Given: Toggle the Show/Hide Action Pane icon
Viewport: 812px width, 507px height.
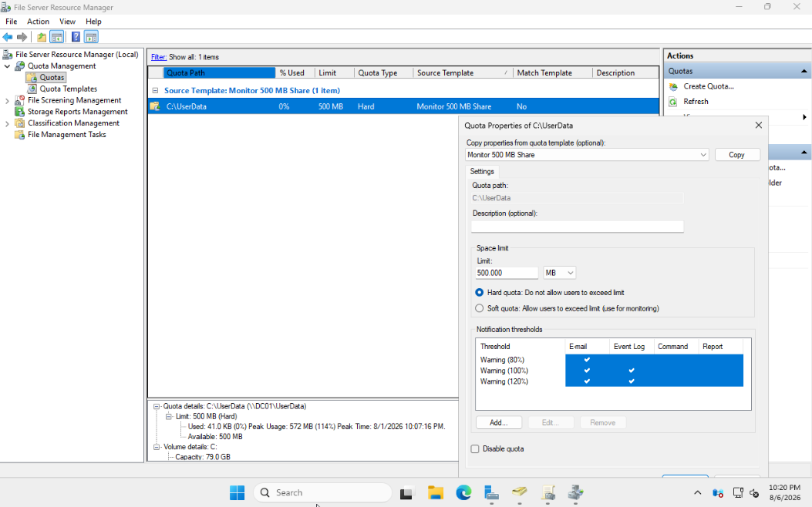Looking at the screenshot, I should coord(91,37).
